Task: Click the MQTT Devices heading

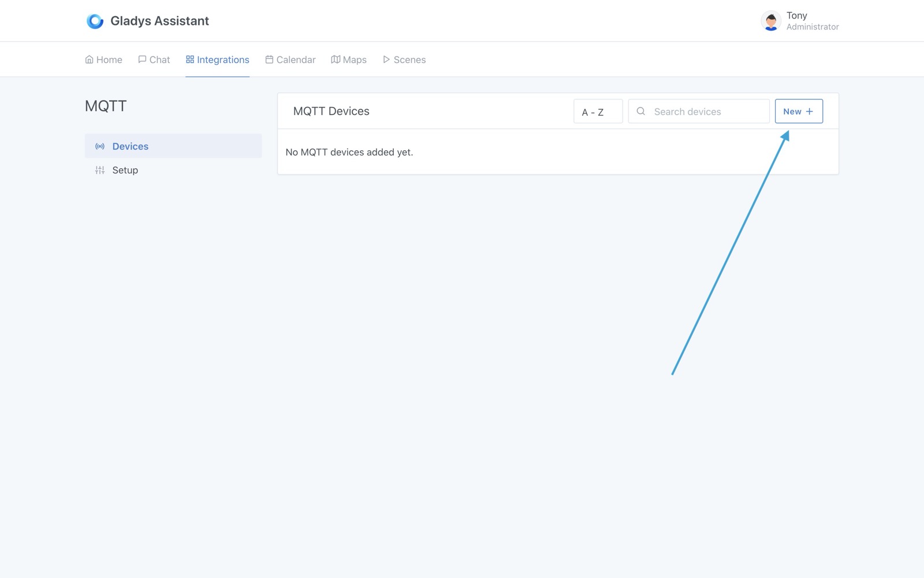Action: [331, 111]
